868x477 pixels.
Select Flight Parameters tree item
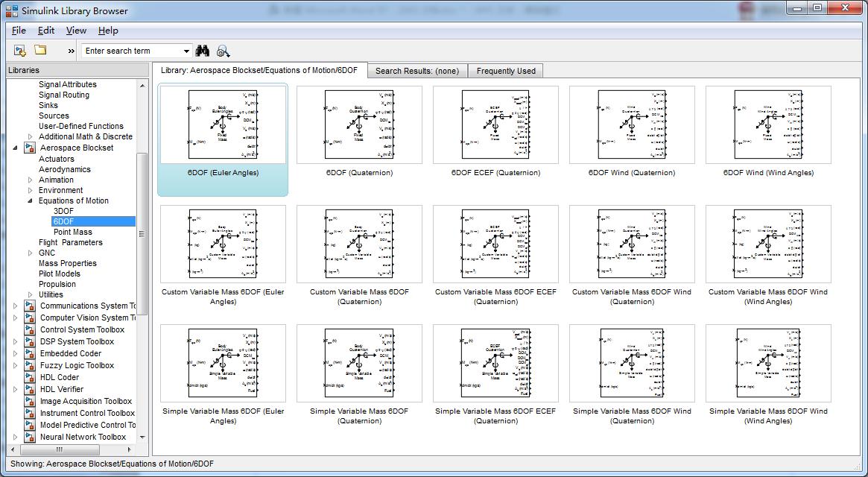click(70, 242)
